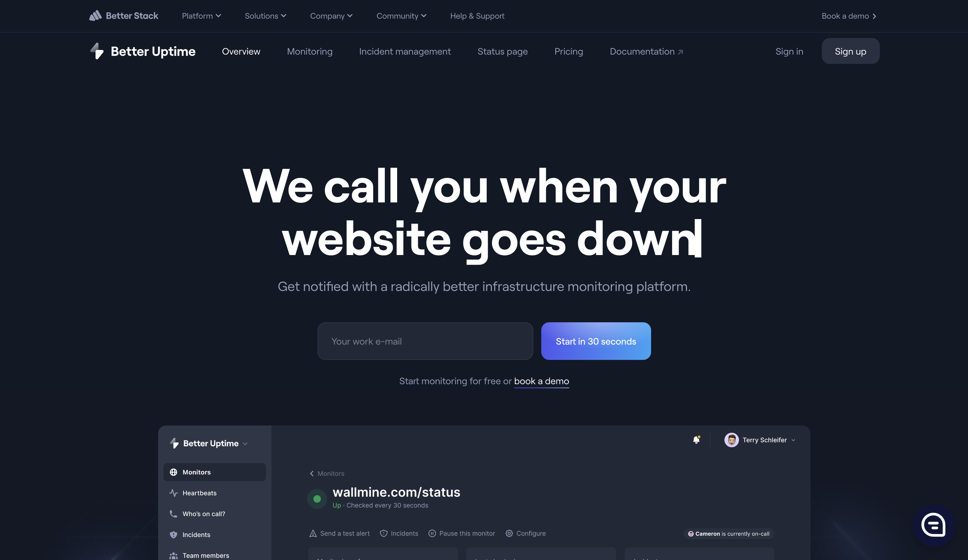Viewport: 968px width, 560px height.
Task: Expand the Better Uptime workspace dropdown
Action: point(210,443)
